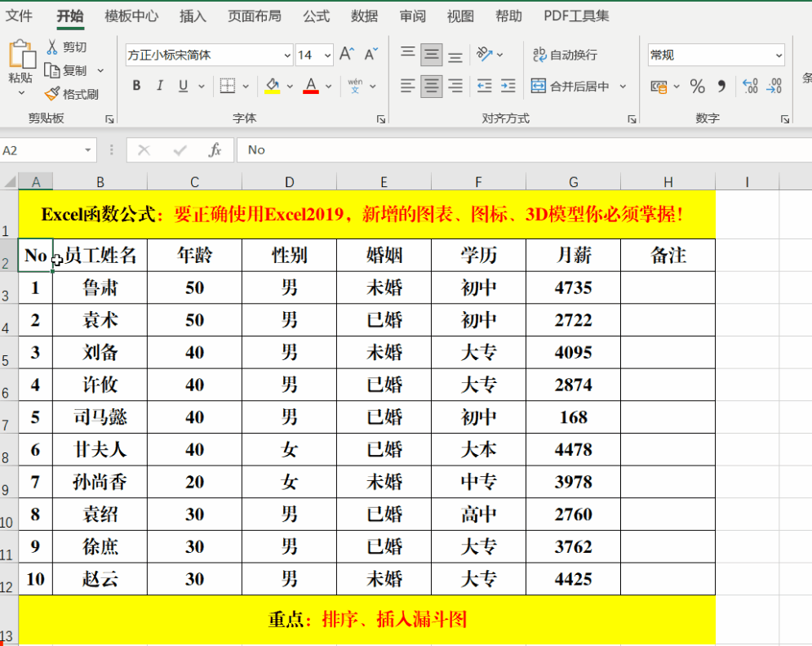Expand the Paste options arrow

point(21,93)
